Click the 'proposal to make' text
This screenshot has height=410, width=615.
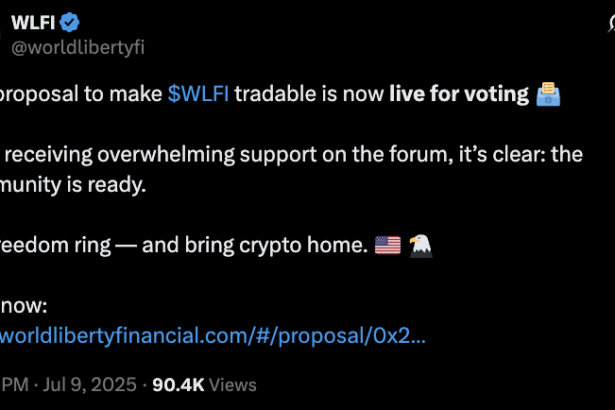coord(80,95)
